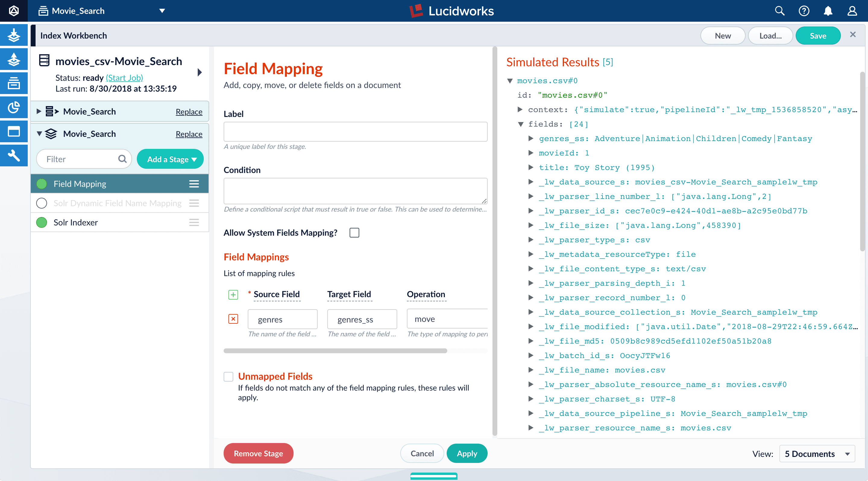Click the wrench system tools sidebar icon
The height and width of the screenshot is (481, 868).
click(x=14, y=155)
